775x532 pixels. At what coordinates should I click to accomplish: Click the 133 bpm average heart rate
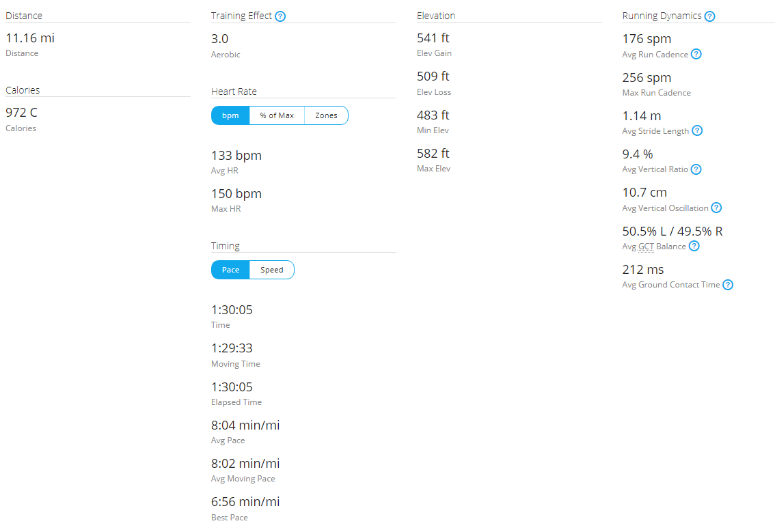(236, 156)
